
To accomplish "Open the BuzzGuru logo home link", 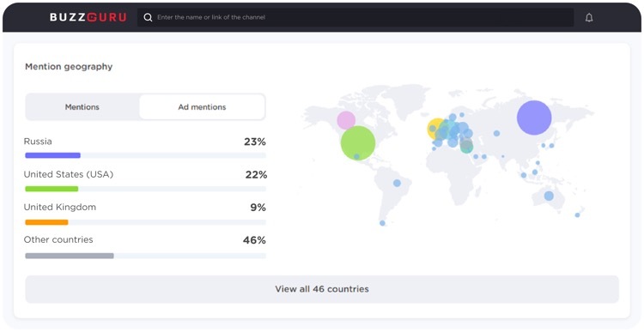I will point(88,17).
